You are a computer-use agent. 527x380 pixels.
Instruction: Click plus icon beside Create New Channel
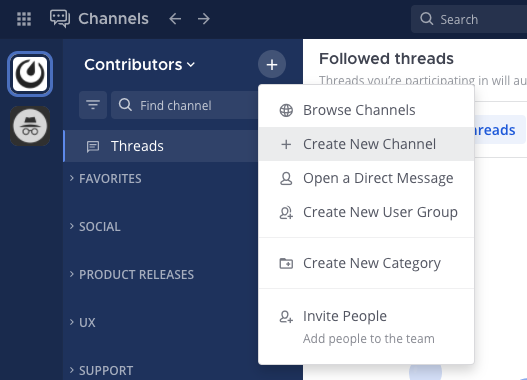pos(286,144)
